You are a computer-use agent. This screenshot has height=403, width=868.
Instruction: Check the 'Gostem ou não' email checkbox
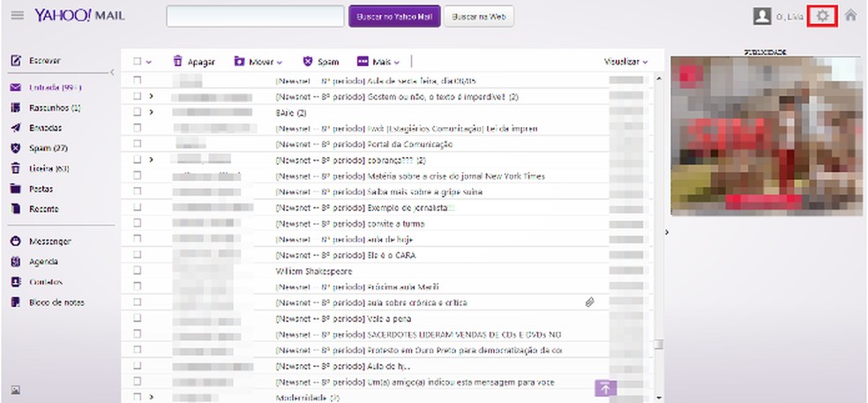pos(138,96)
